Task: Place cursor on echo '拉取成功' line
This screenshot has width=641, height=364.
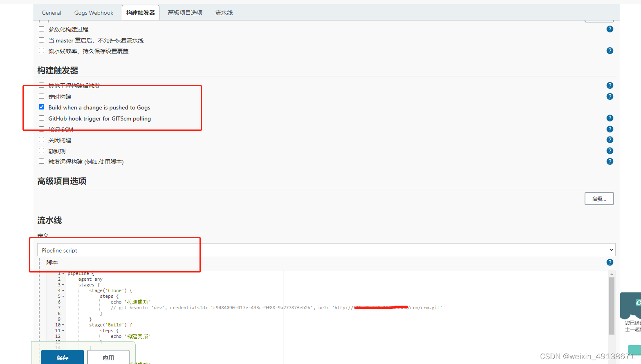Action: (x=131, y=302)
